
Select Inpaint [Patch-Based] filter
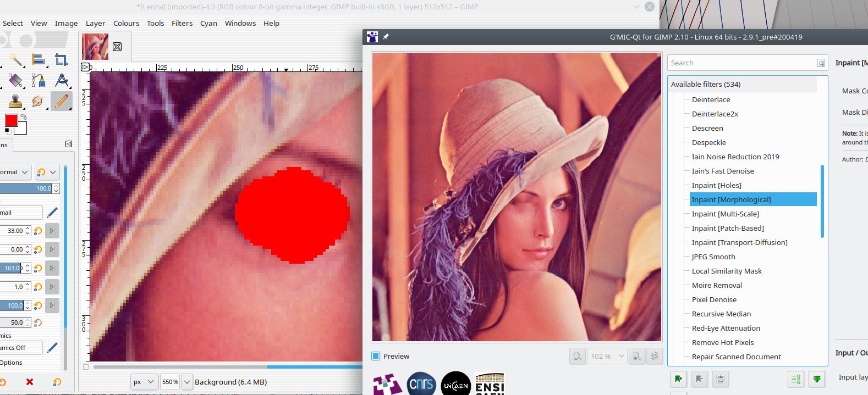tap(728, 228)
